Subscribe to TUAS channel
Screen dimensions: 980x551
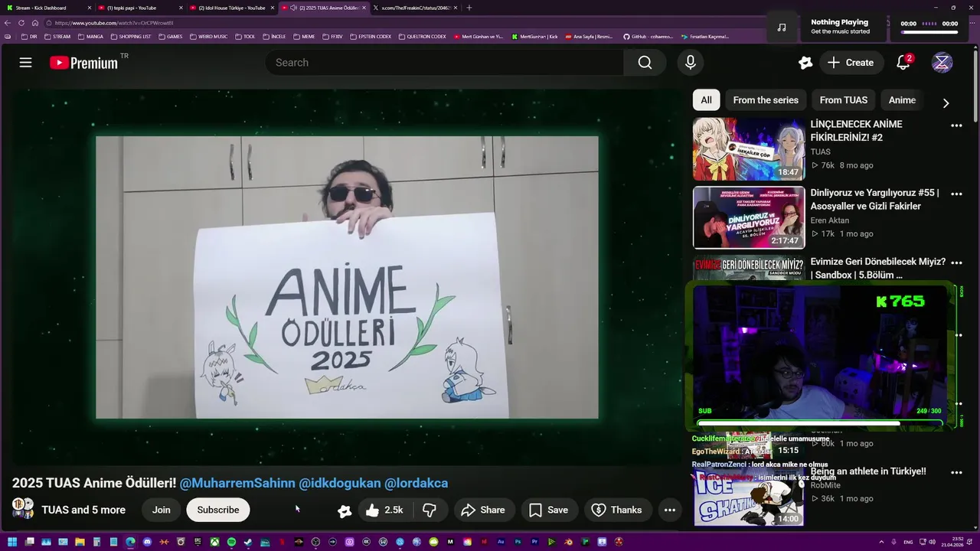218,510
